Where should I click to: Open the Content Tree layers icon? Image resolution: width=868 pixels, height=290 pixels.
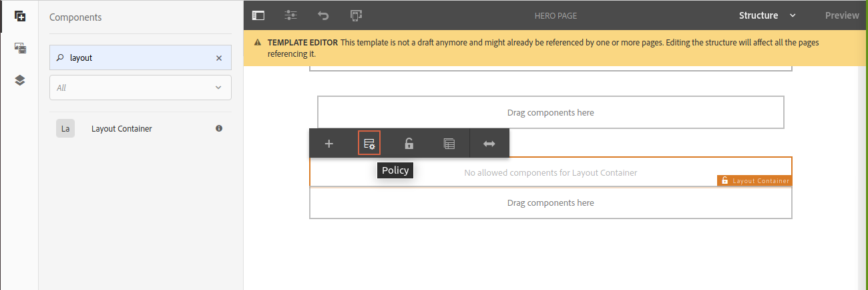click(x=19, y=80)
